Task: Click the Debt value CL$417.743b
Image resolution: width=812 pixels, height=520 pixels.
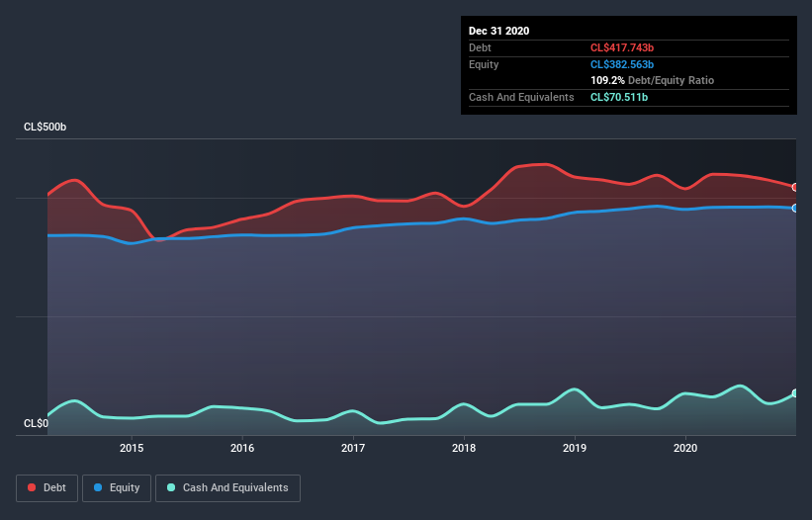Action: click(622, 47)
